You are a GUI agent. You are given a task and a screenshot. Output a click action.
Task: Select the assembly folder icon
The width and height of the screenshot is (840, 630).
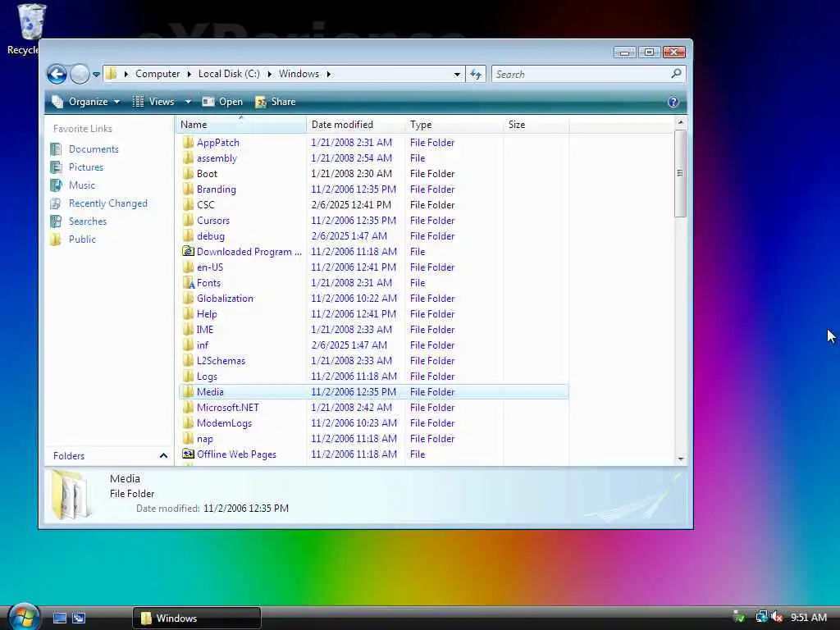(188, 158)
